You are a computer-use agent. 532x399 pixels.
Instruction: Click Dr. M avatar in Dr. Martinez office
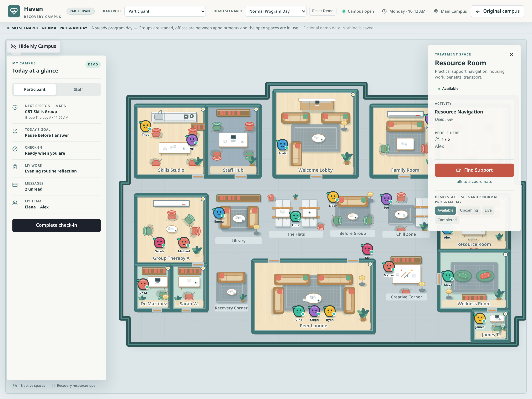143,284
